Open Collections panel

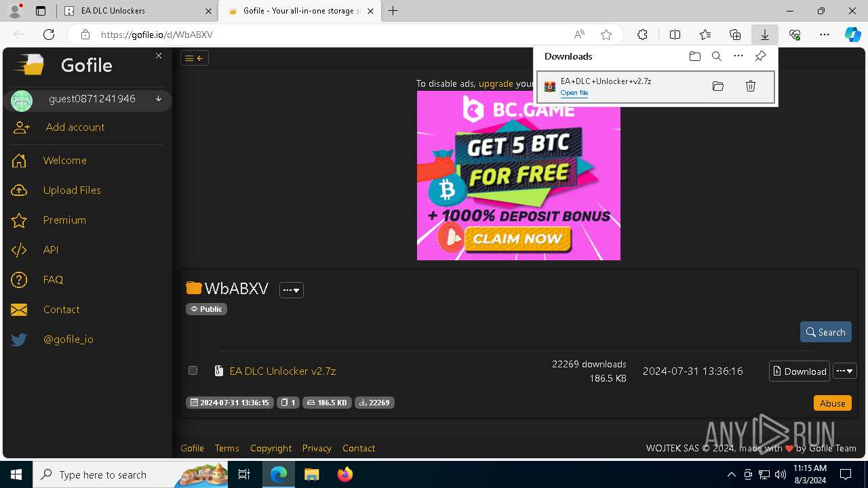coord(735,35)
